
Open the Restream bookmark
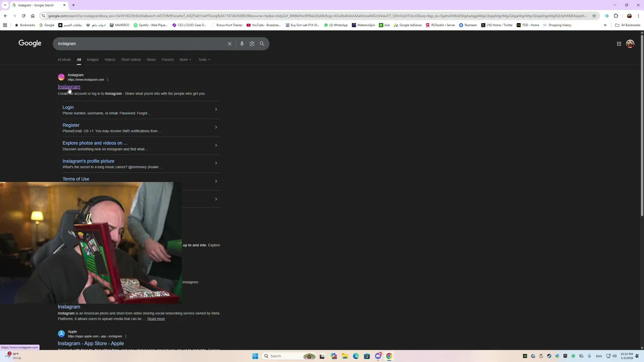pos(468,25)
